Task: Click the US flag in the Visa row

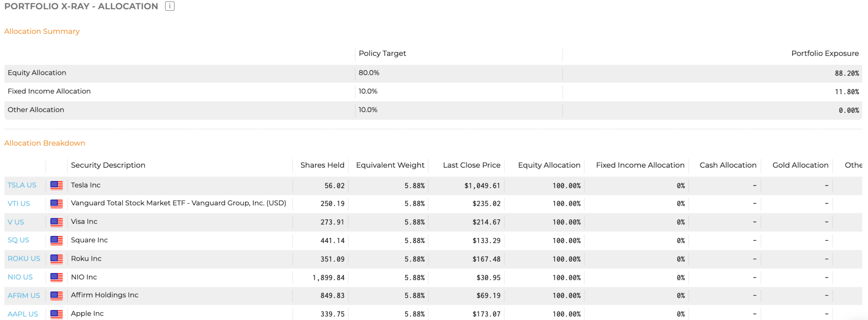Action: 56,222
